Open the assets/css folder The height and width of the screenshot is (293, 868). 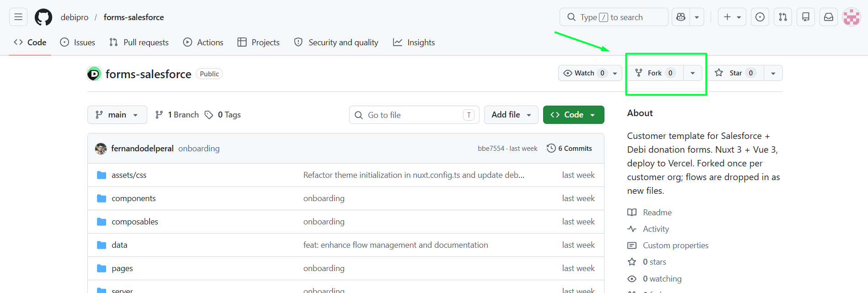coord(129,175)
